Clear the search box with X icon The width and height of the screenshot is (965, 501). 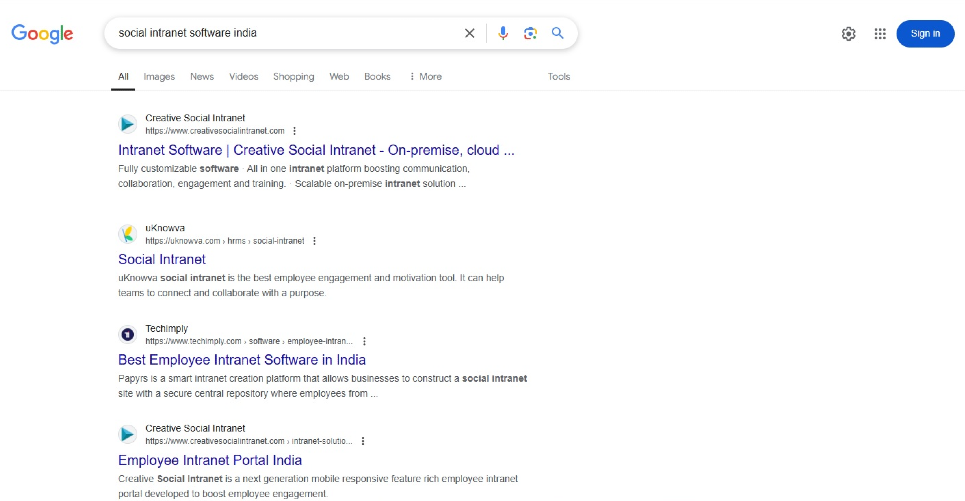click(x=470, y=33)
